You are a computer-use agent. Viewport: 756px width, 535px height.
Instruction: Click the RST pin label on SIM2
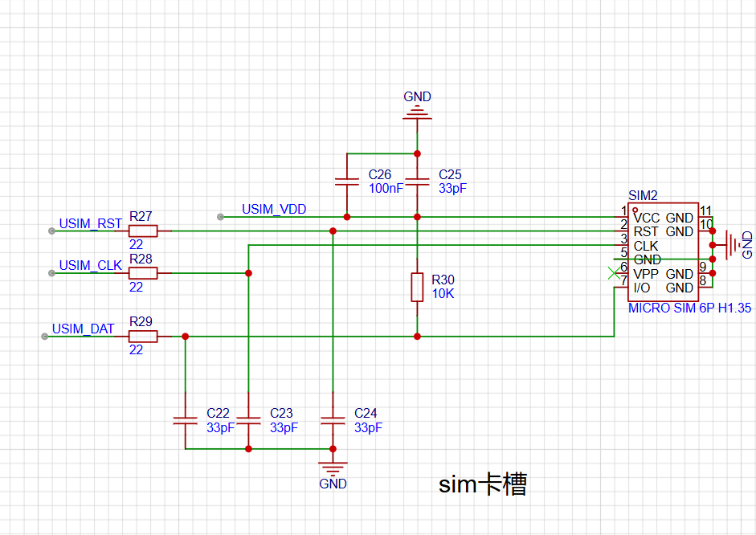pos(645,232)
